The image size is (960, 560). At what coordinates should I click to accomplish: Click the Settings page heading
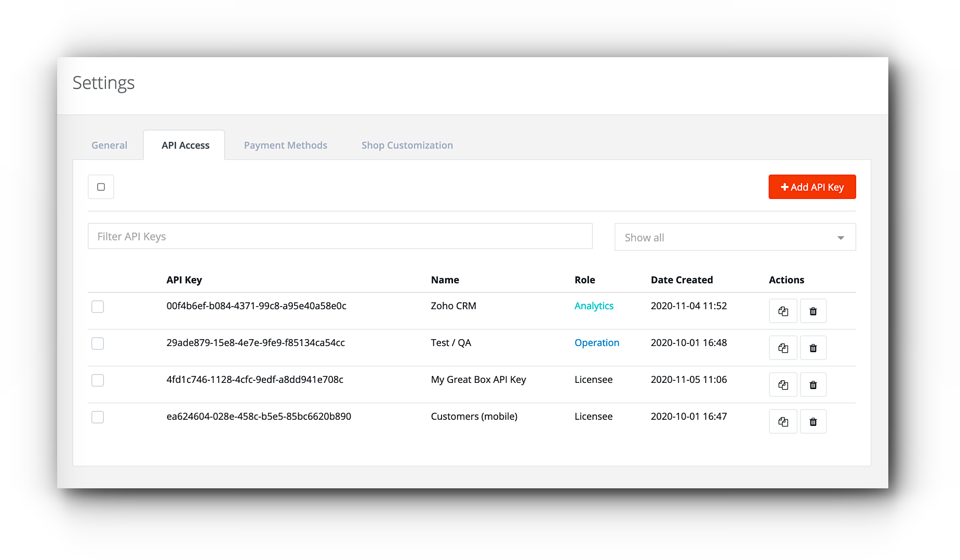pyautogui.click(x=104, y=83)
